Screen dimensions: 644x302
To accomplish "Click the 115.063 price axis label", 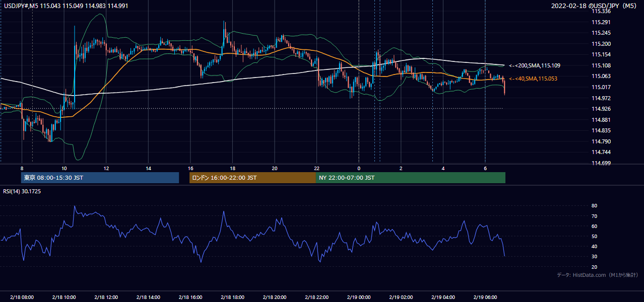I will click(x=601, y=76).
